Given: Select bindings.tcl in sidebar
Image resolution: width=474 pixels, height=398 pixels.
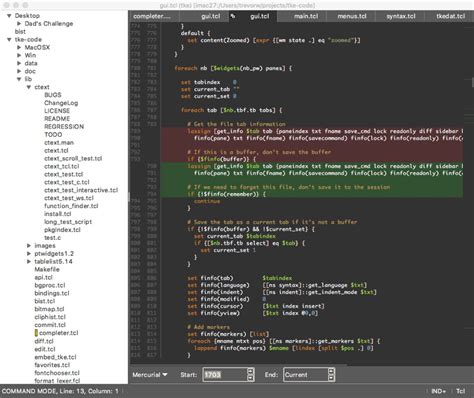Looking at the screenshot, I should (x=52, y=293).
